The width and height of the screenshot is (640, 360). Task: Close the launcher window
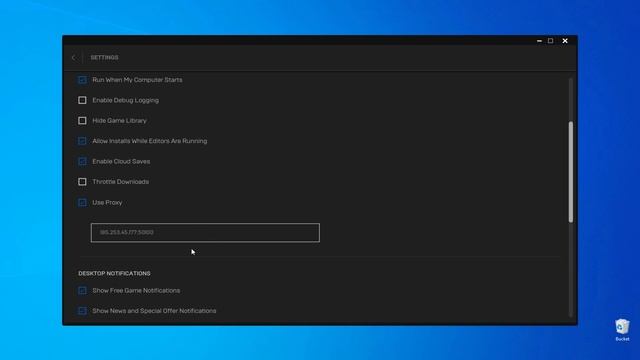click(565, 41)
